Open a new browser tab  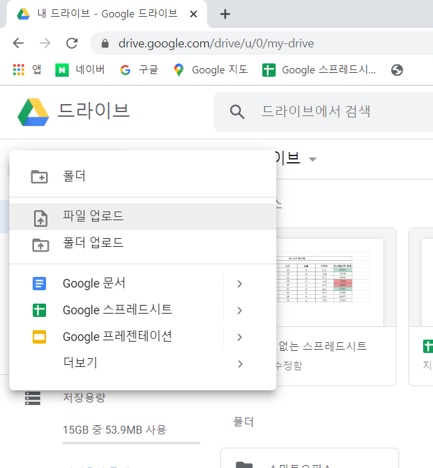[x=225, y=14]
